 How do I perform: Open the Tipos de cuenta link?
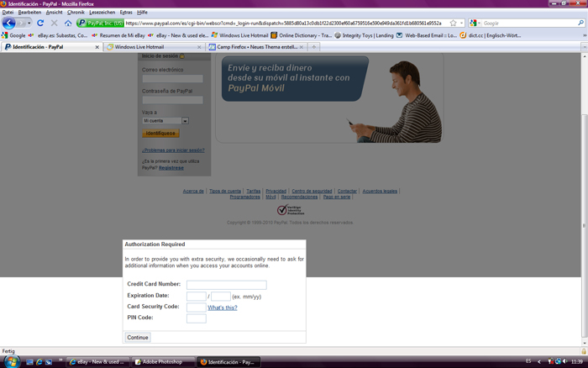tap(225, 191)
